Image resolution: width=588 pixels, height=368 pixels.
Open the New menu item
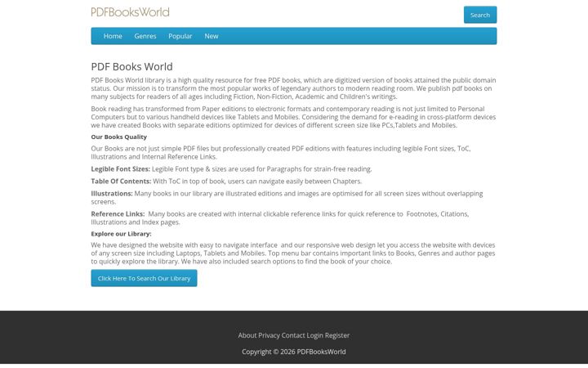tap(212, 36)
